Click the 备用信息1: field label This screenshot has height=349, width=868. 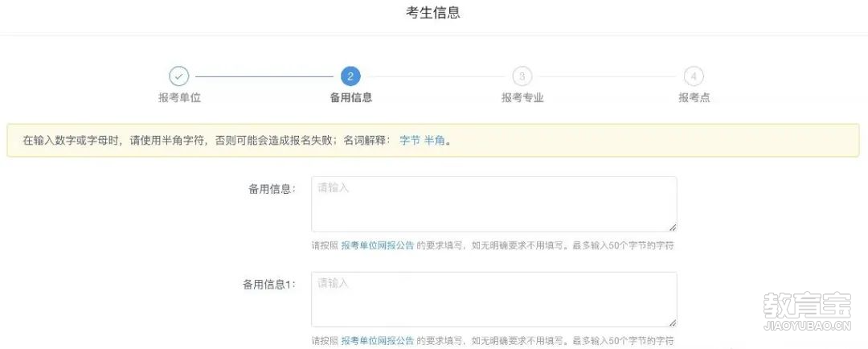click(x=269, y=284)
